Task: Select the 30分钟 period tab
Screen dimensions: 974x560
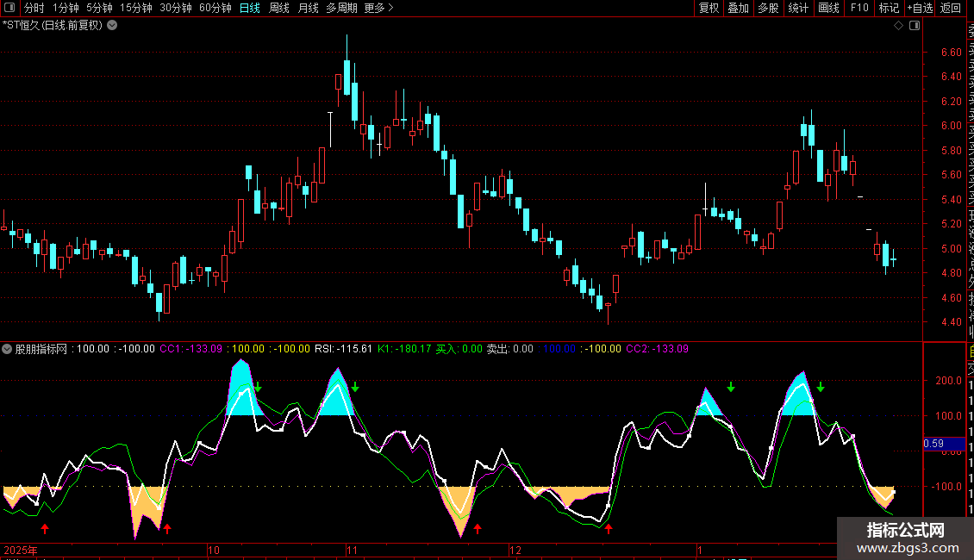Action: pos(176,8)
